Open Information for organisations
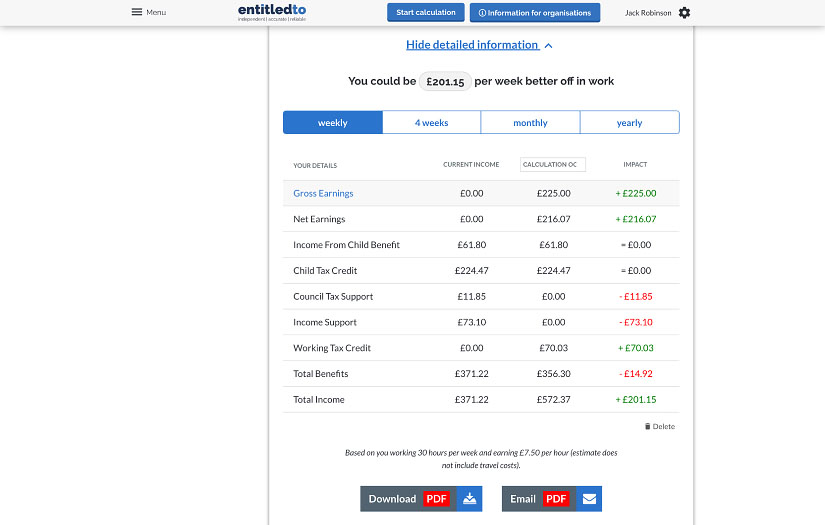 point(535,13)
